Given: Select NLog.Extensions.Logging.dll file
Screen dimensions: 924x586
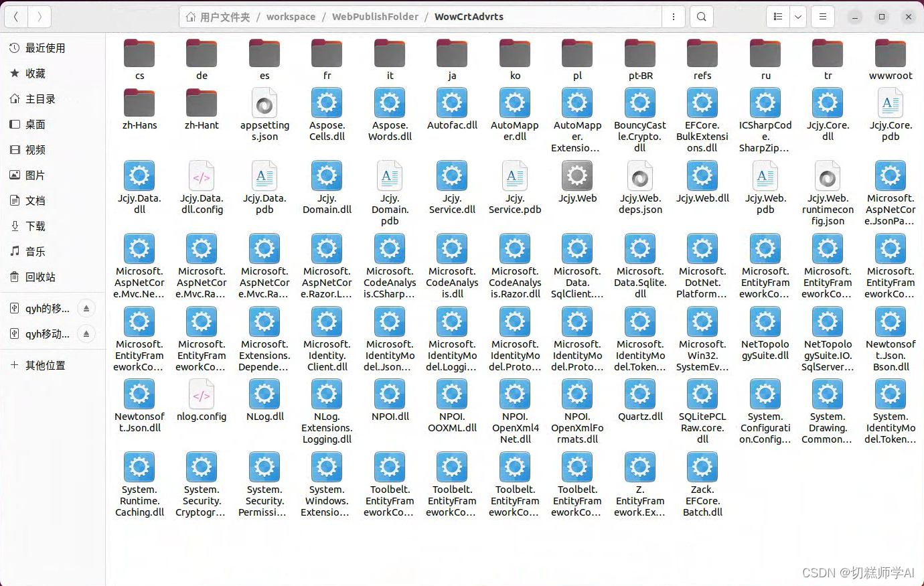Looking at the screenshot, I should [327, 412].
